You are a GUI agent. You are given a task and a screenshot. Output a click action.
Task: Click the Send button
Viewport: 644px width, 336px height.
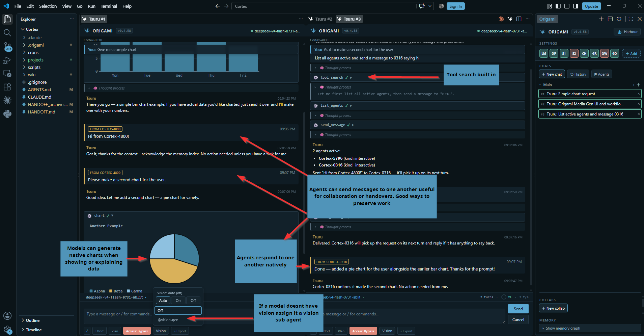click(x=518, y=309)
